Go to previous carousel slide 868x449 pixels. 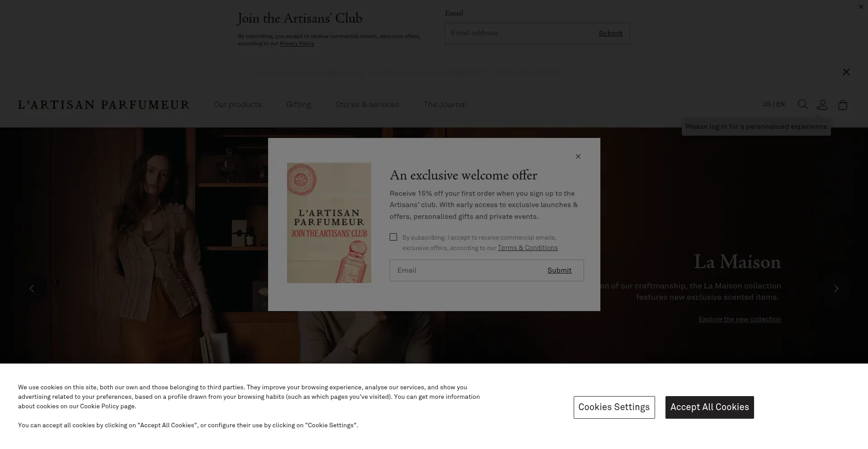(x=32, y=288)
